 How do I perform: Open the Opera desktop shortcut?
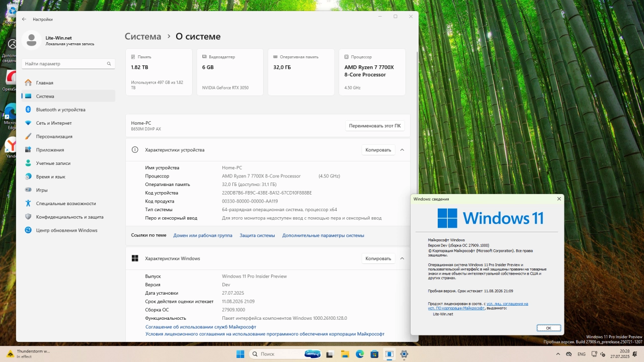click(x=10, y=81)
